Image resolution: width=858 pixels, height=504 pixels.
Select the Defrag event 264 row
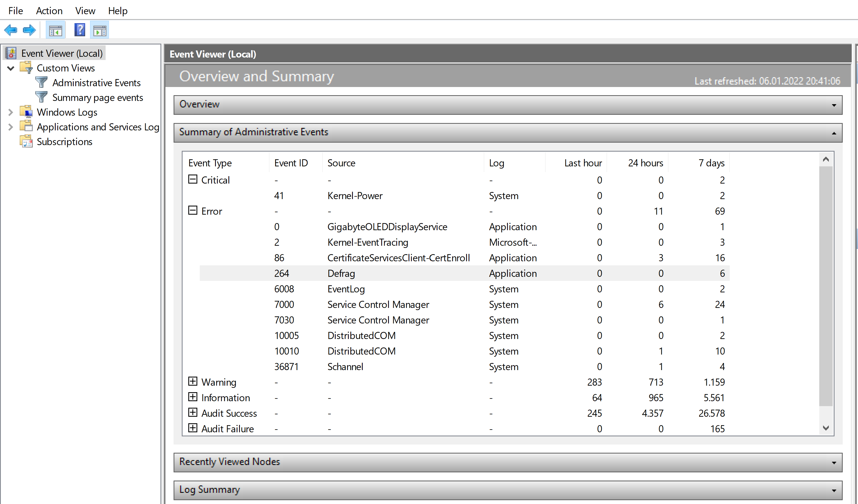point(341,274)
